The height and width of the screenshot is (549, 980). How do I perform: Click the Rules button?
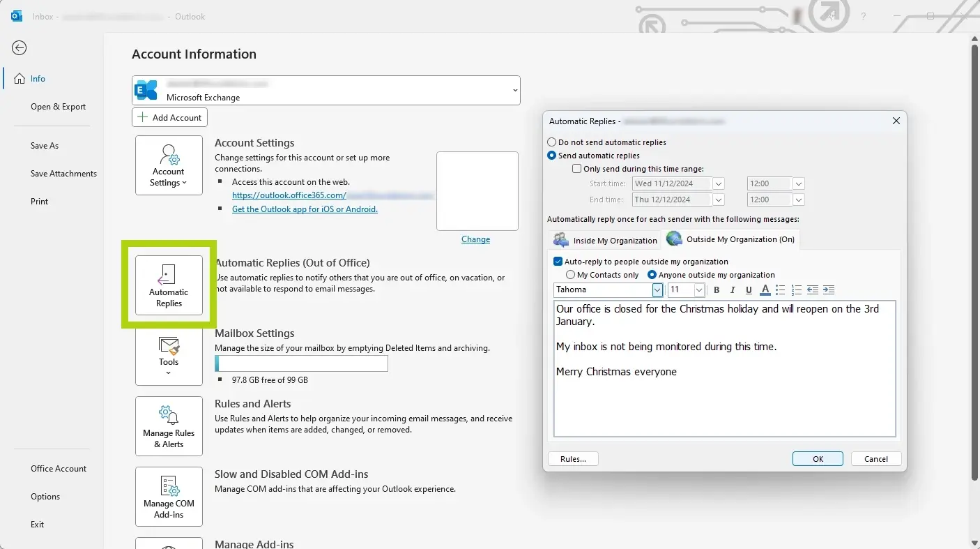pos(572,458)
